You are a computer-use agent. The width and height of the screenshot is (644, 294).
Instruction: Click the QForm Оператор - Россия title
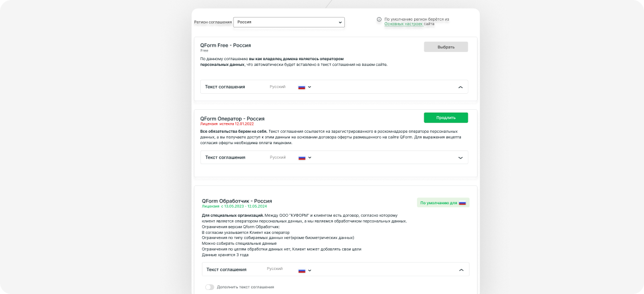point(232,118)
